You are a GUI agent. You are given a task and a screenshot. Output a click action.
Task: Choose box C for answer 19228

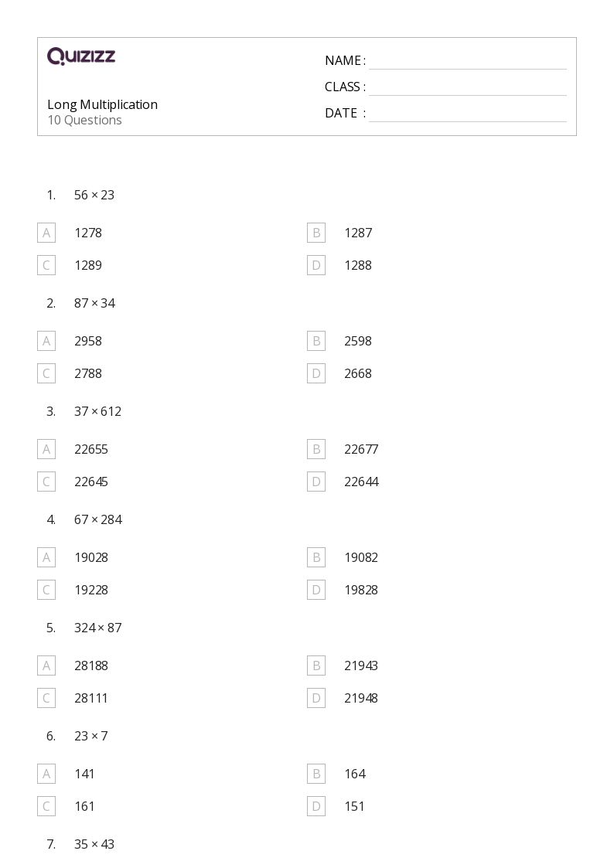46,590
